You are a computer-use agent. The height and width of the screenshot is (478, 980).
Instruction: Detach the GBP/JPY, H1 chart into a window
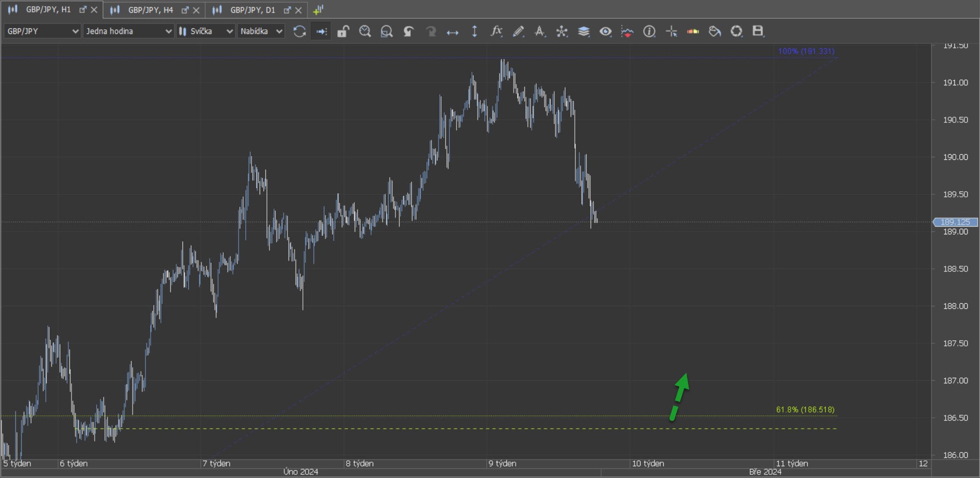[x=82, y=10]
